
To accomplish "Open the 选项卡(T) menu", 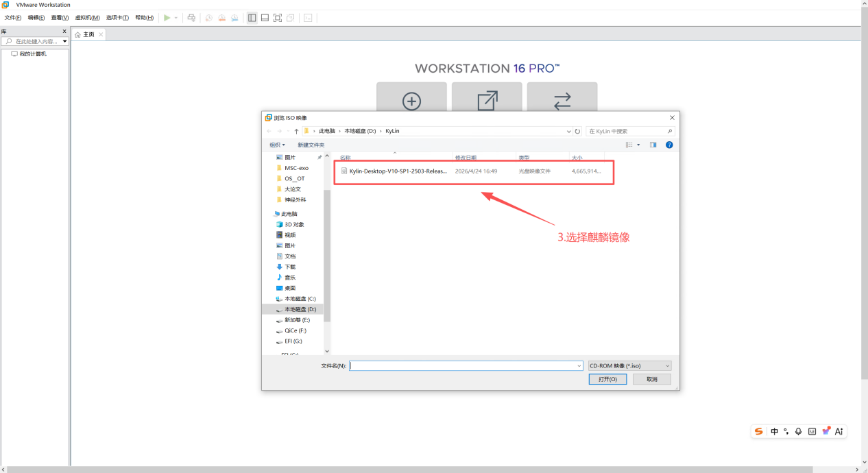I will coord(117,18).
